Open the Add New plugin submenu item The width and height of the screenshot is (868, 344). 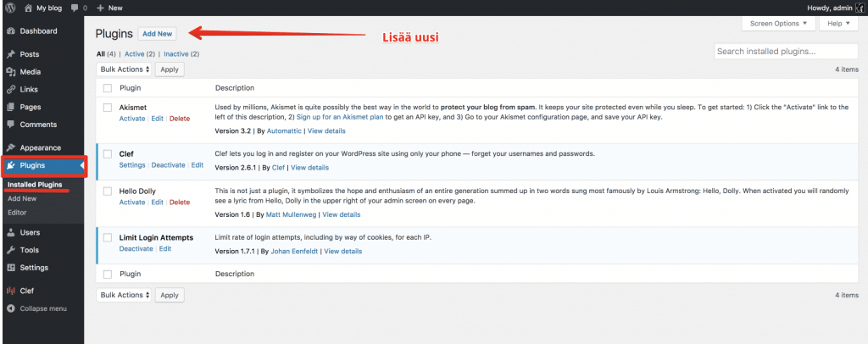click(x=22, y=198)
